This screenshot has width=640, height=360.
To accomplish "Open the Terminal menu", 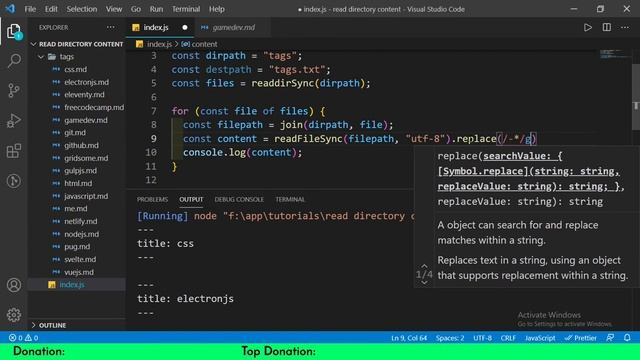I will point(186,9).
